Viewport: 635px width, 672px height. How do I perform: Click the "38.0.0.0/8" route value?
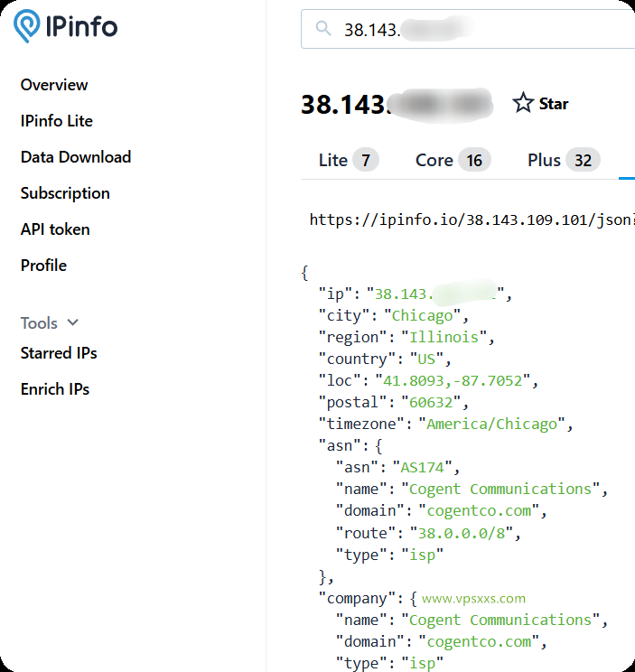coord(462,533)
